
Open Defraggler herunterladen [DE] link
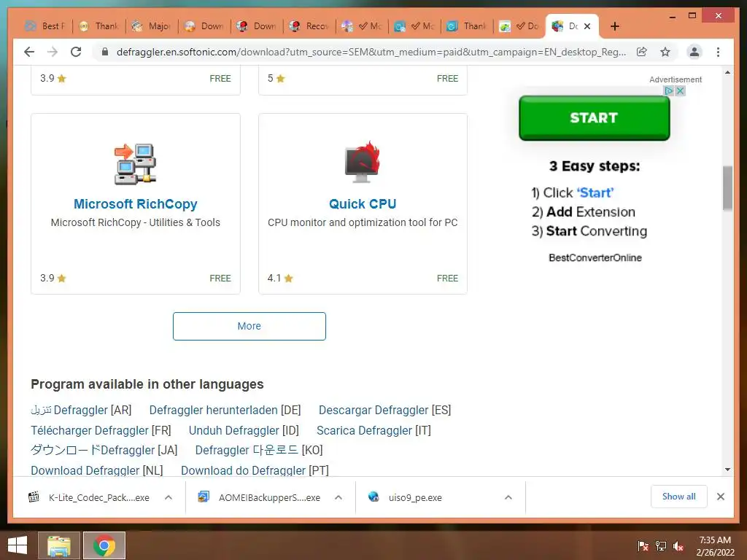pyautogui.click(x=225, y=410)
